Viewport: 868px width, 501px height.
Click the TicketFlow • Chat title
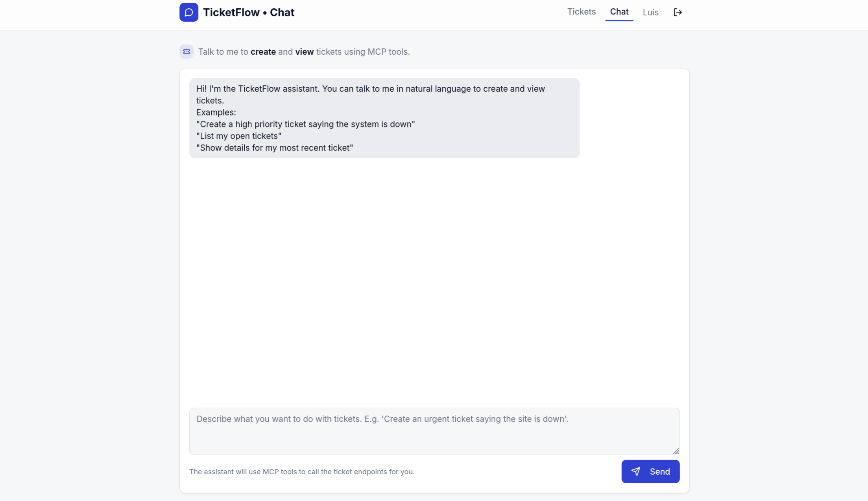[249, 13]
